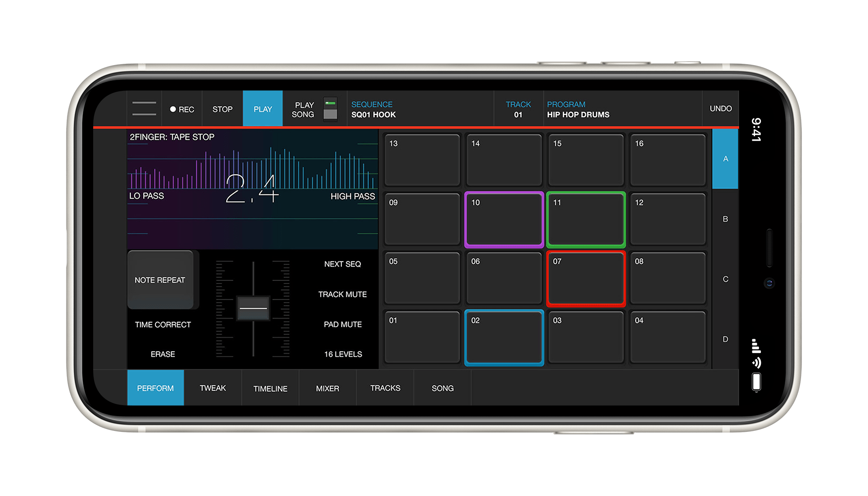Switch to pad bank C
868x496 pixels.
click(x=725, y=279)
